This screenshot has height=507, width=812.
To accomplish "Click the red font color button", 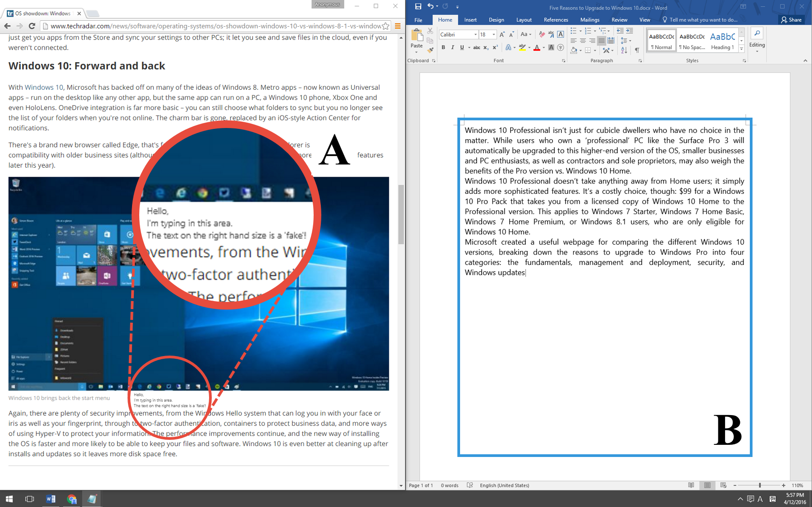I will [x=537, y=47].
